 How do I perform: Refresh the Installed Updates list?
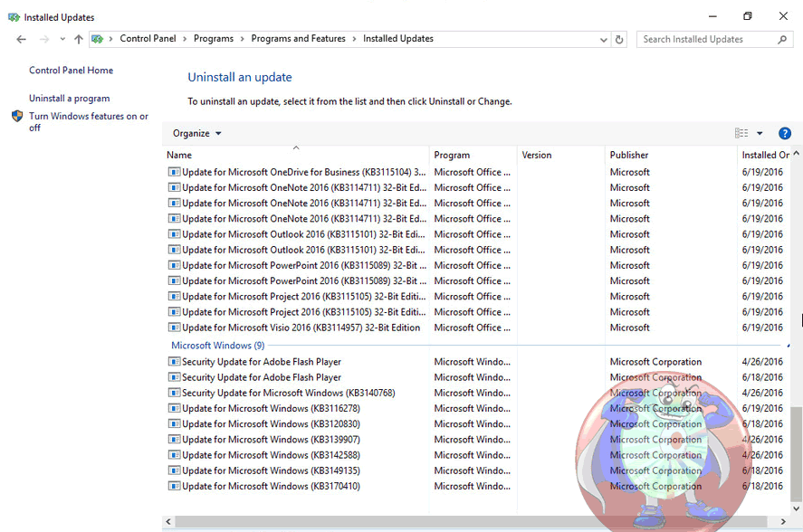[x=619, y=40]
